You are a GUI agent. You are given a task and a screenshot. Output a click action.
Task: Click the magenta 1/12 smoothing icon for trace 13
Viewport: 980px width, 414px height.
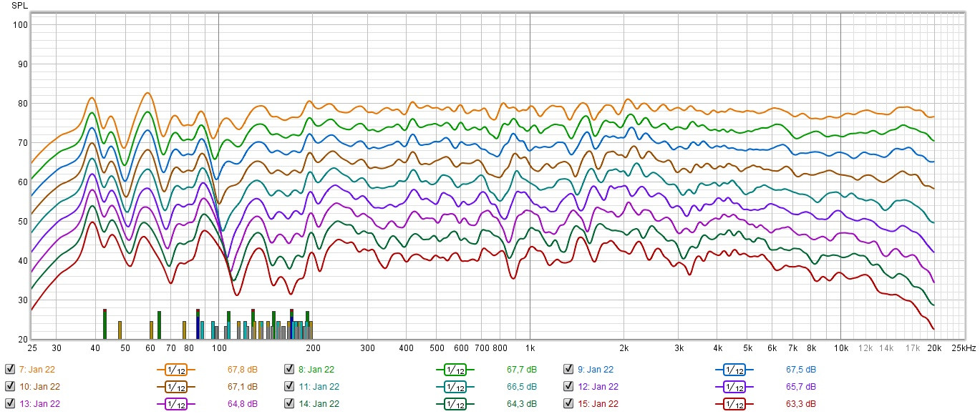[x=175, y=403]
